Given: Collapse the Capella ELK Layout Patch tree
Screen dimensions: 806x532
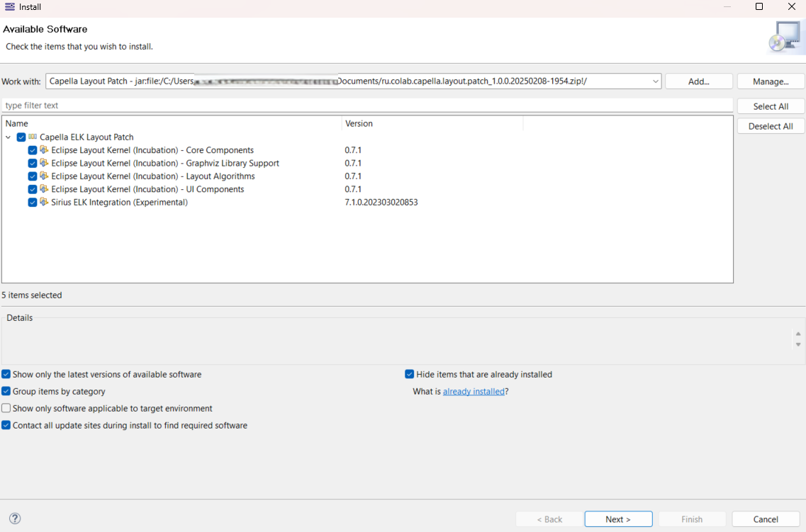Looking at the screenshot, I should 9,137.
